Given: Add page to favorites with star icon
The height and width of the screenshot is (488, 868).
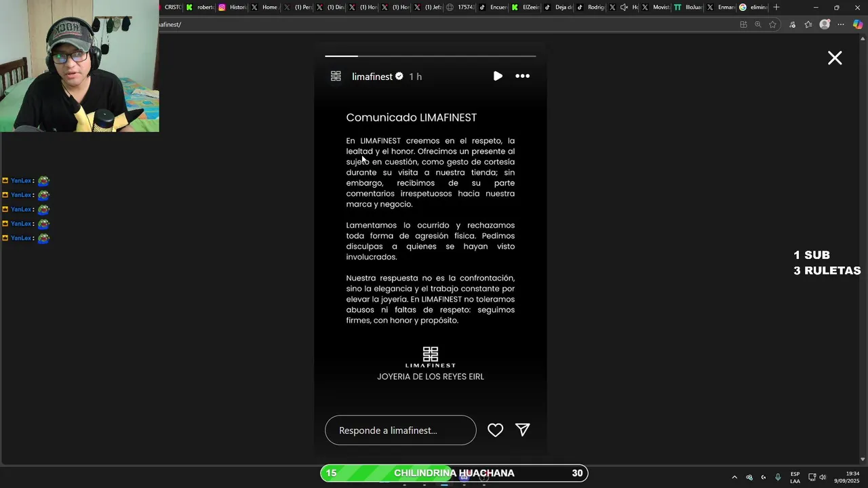Looking at the screenshot, I should tap(772, 24).
